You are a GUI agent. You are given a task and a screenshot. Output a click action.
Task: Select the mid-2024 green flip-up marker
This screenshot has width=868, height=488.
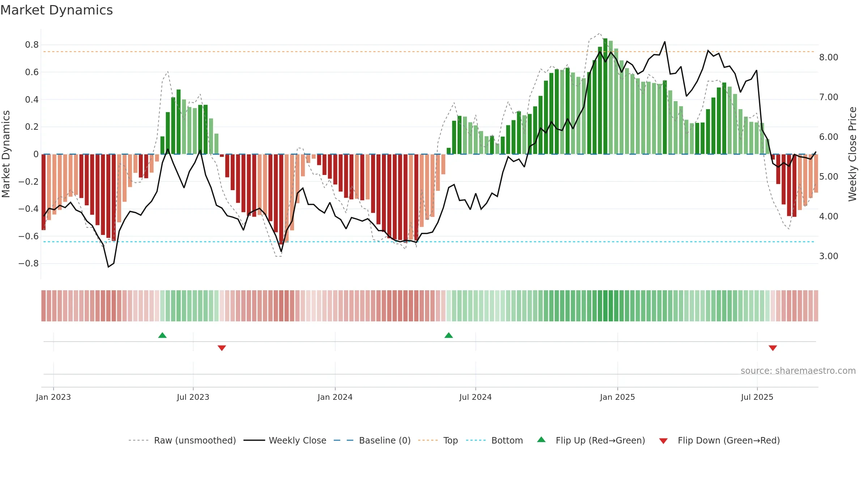coord(449,335)
